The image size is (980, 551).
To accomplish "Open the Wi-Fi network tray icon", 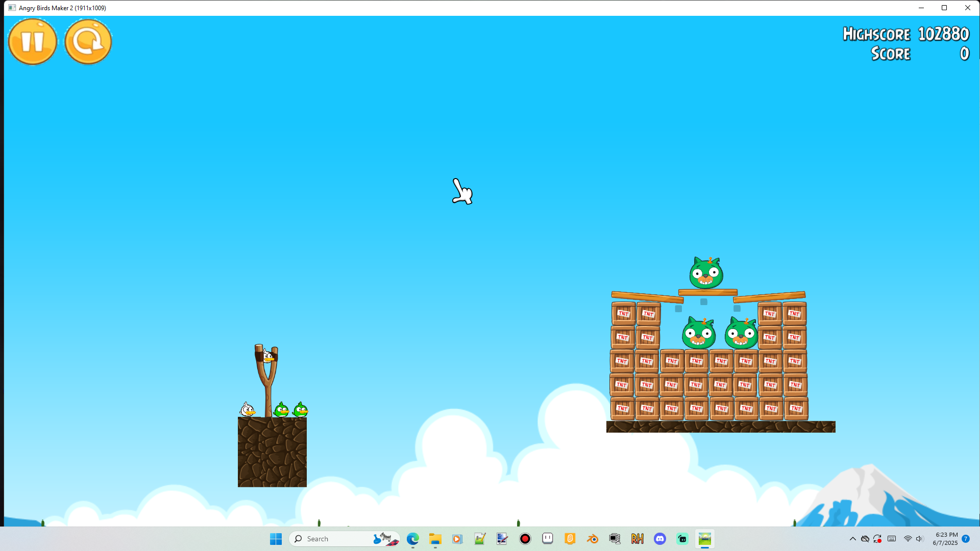I will [908, 539].
